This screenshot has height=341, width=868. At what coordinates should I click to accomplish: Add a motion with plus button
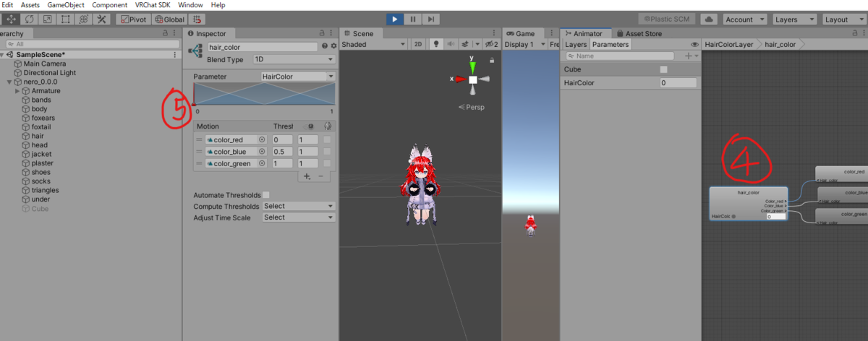click(306, 176)
